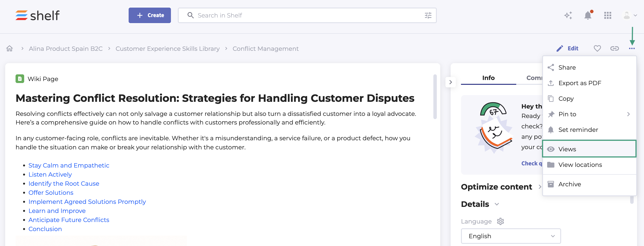This screenshot has width=644, height=246.
Task: Click the notifications bell icon
Action: (x=587, y=16)
